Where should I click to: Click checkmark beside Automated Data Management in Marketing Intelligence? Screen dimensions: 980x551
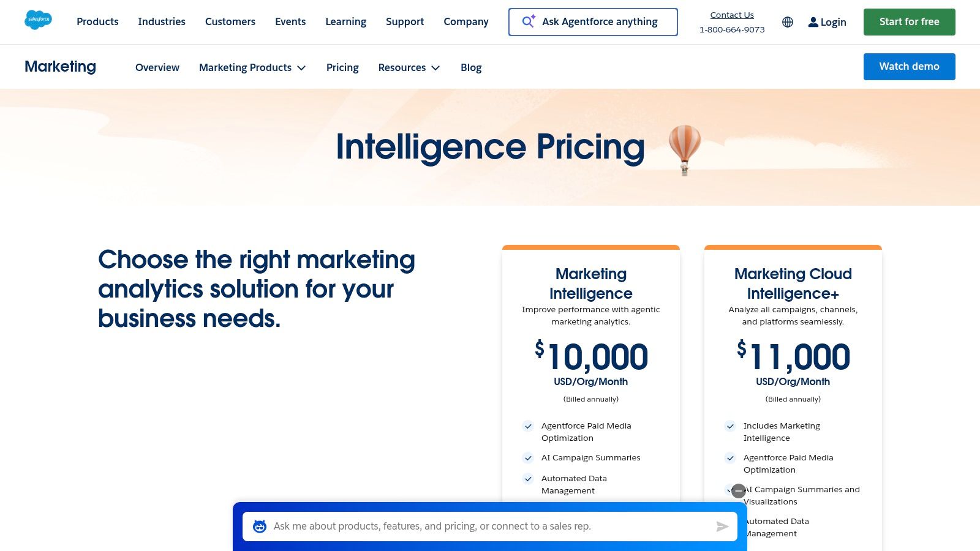click(528, 479)
